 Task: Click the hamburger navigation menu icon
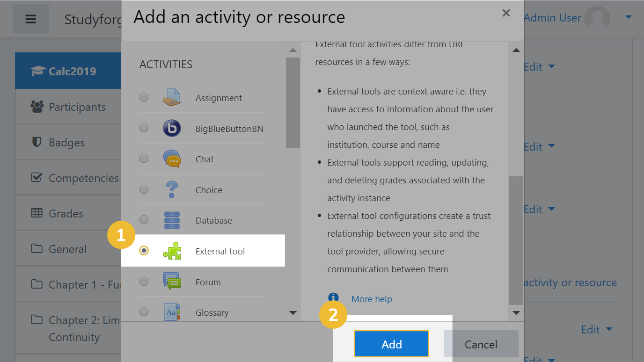point(30,18)
